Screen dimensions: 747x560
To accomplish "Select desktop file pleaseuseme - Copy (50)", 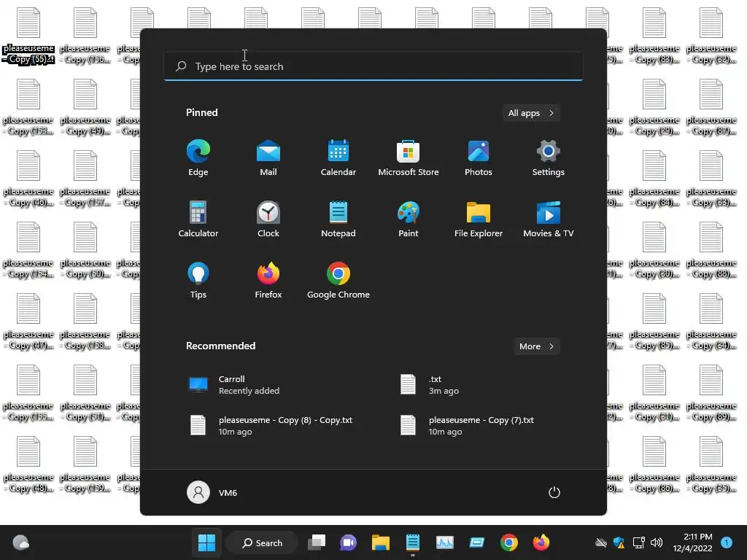I will click(x=85, y=251).
